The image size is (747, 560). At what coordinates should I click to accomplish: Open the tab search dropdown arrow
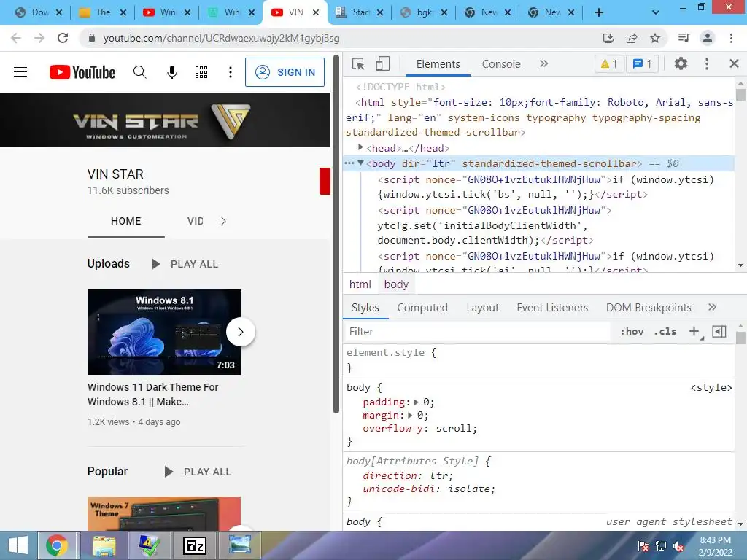coord(656,12)
